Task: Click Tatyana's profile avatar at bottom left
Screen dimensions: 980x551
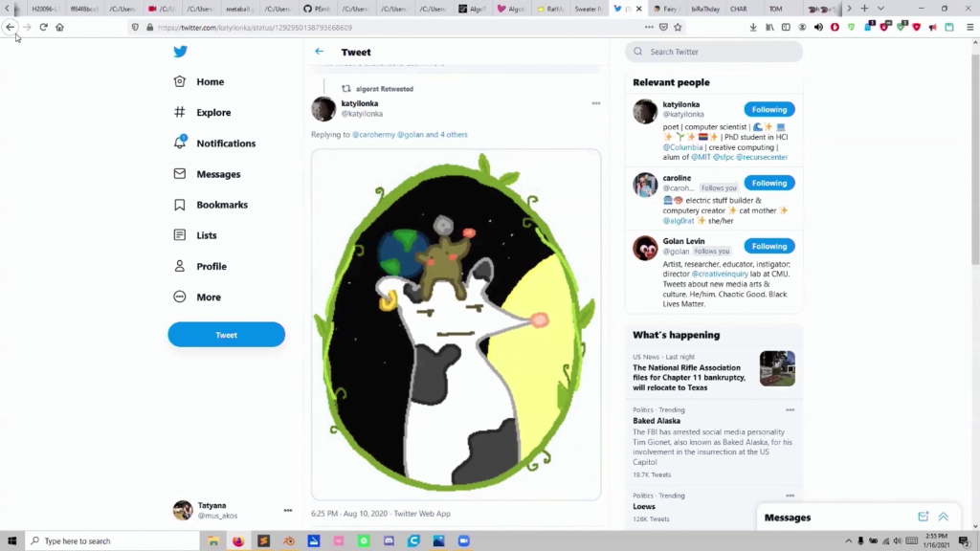Action: click(183, 511)
